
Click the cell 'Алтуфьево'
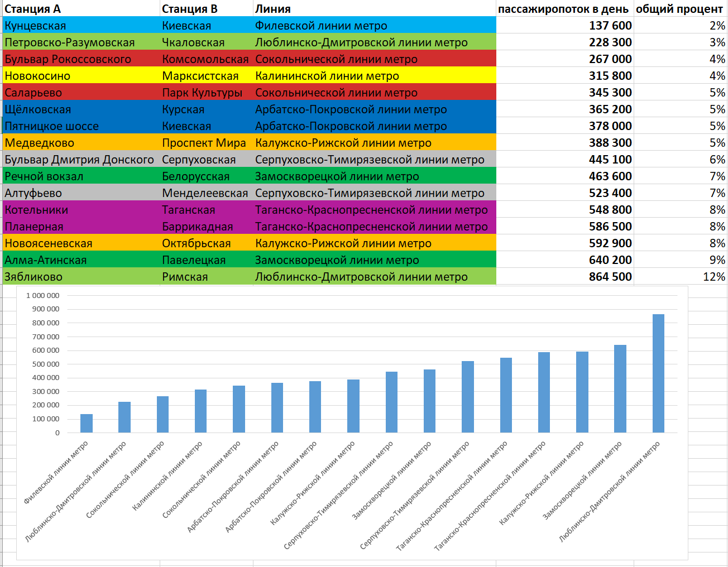point(81,193)
